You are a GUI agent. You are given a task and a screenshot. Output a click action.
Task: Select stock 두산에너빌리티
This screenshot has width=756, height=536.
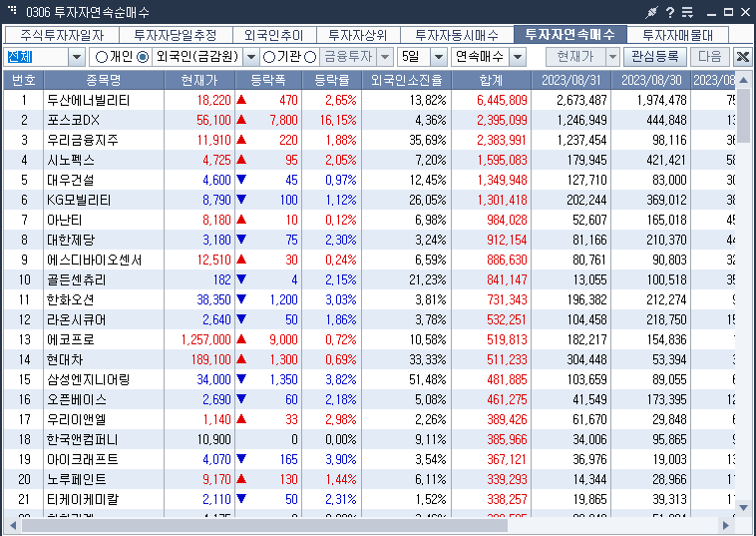click(88, 101)
